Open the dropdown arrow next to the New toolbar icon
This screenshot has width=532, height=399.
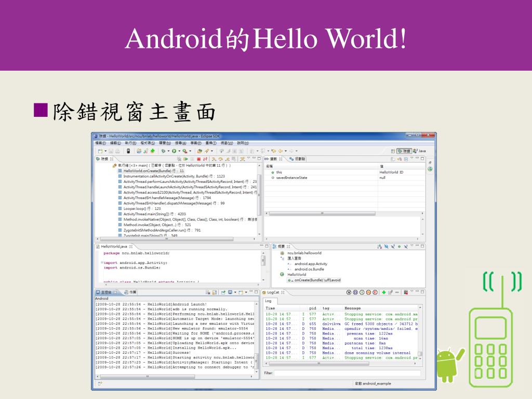click(x=105, y=151)
